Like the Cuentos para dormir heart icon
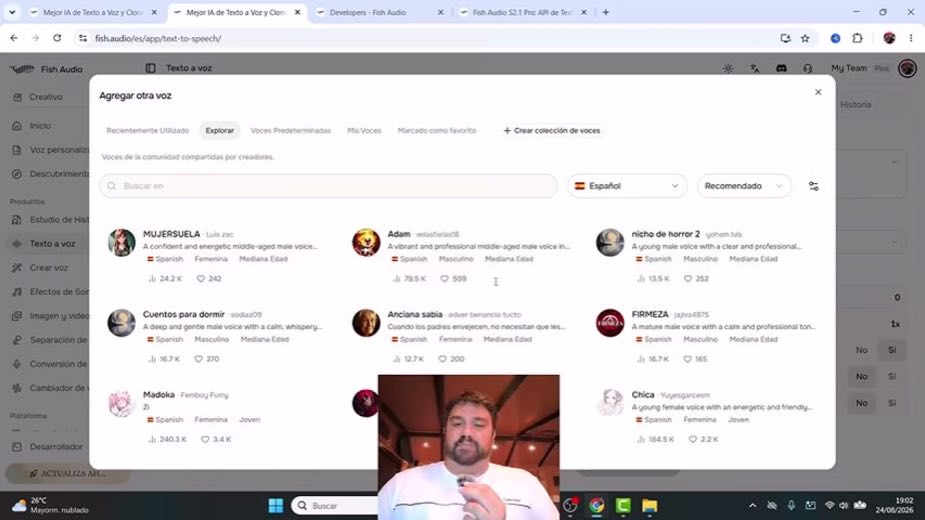This screenshot has width=925, height=520. pyautogui.click(x=198, y=359)
